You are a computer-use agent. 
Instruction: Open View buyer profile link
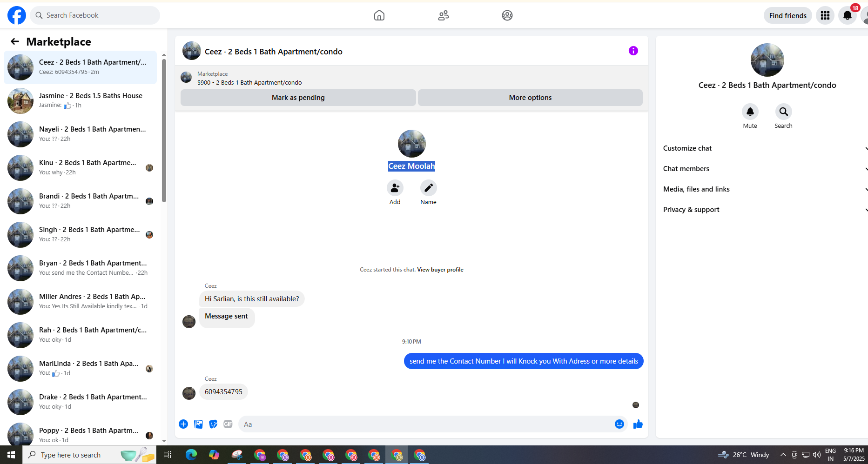point(440,270)
